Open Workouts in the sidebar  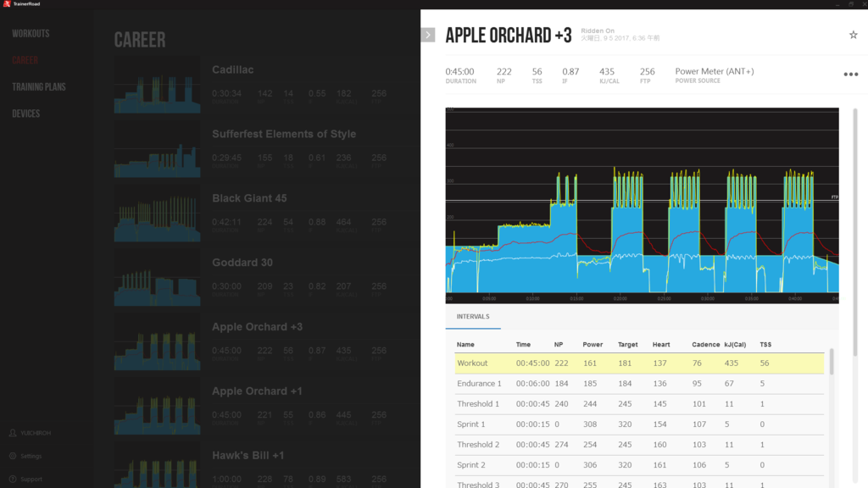click(x=31, y=34)
